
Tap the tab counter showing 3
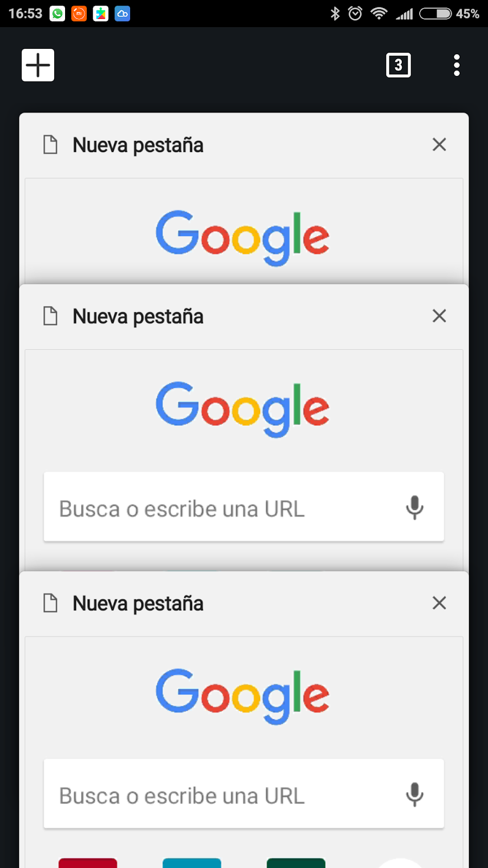[x=399, y=65]
